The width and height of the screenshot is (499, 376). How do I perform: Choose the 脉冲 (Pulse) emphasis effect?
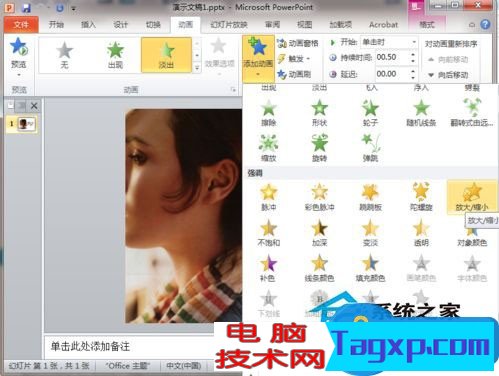[269, 197]
